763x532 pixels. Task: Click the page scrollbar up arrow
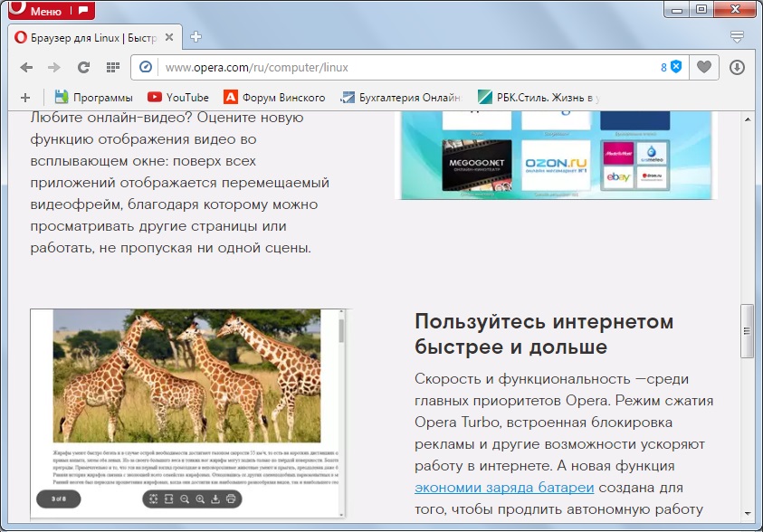click(748, 119)
